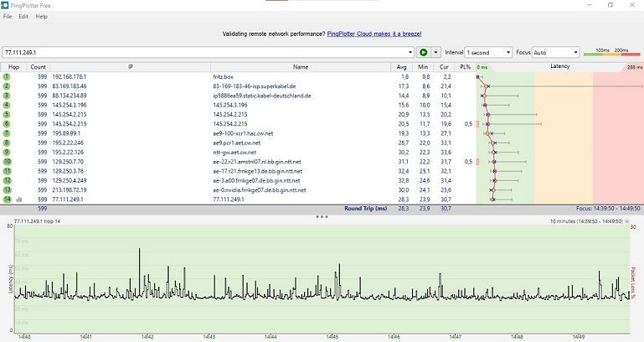
Task: Click IP 213.198.72.19
Action: pyautogui.click(x=69, y=190)
